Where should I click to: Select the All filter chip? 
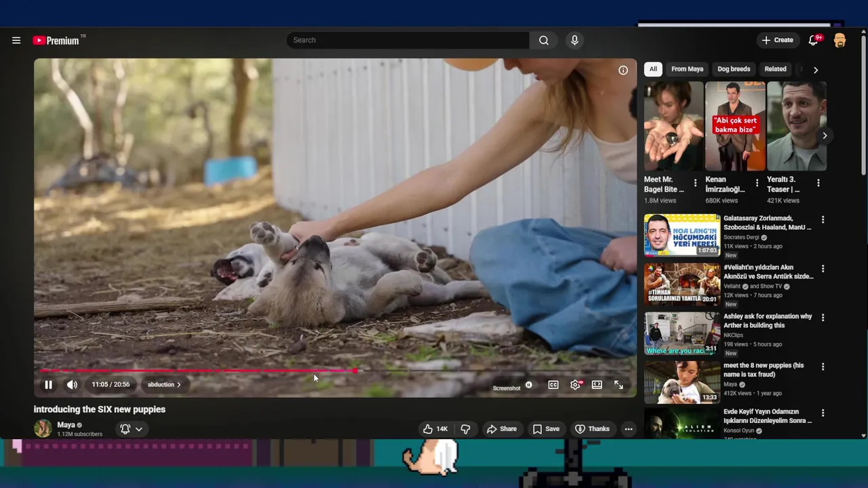click(653, 69)
